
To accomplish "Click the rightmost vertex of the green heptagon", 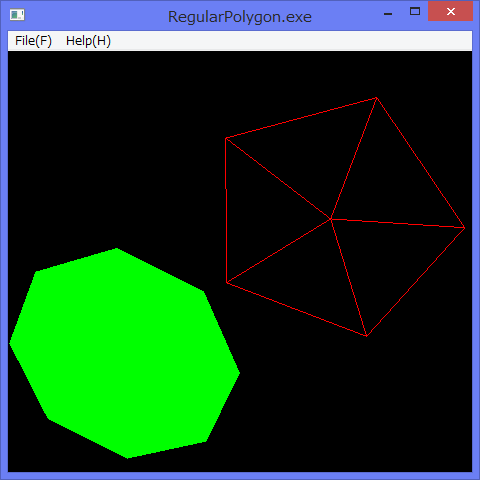I will pyautogui.click(x=239, y=373).
